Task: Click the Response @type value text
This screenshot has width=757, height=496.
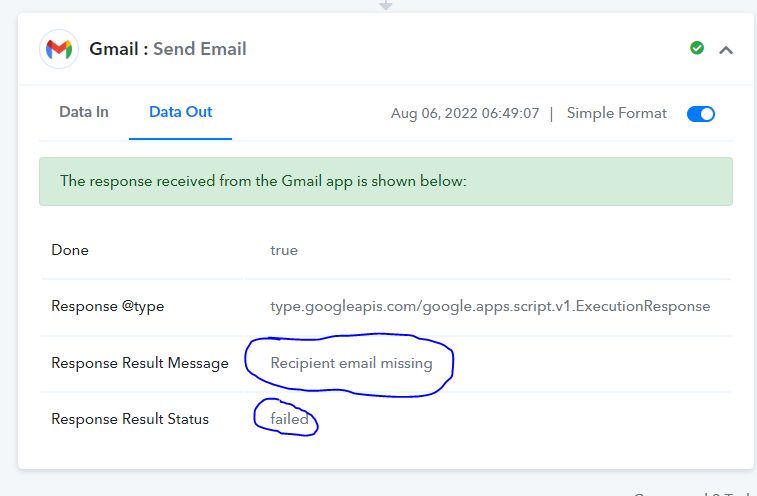Action: coord(490,306)
